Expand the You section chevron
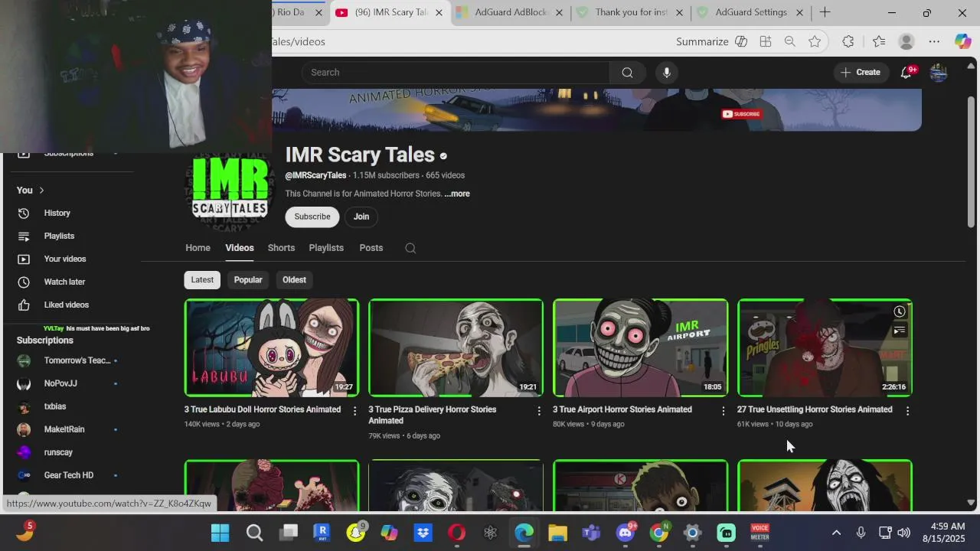 click(41, 190)
